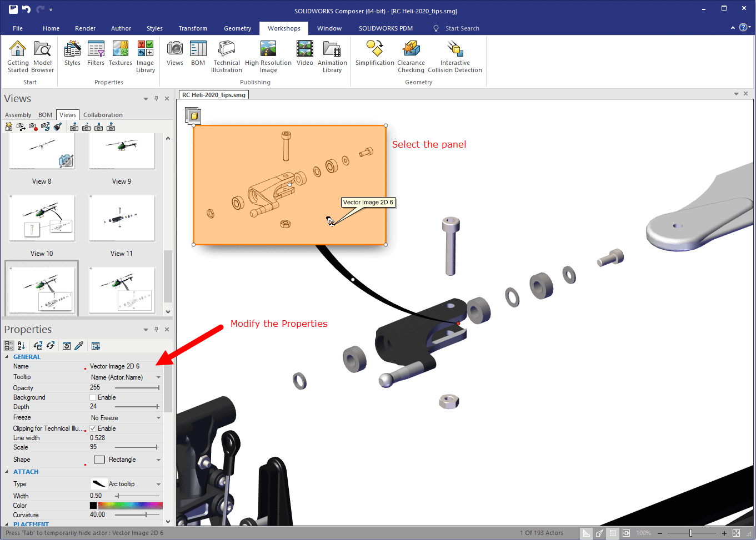This screenshot has width=756, height=540.
Task: Open the Attach Type Arc tooltip dropdown
Action: click(158, 484)
